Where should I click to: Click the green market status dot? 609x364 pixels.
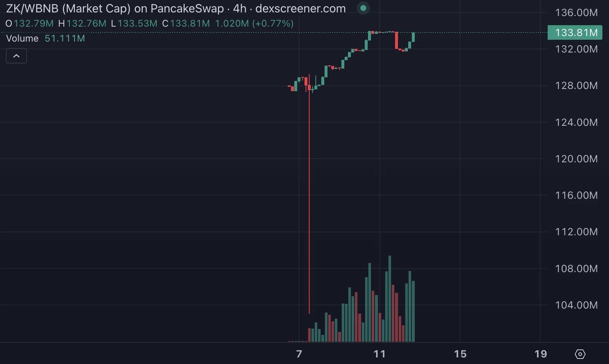[x=363, y=8]
